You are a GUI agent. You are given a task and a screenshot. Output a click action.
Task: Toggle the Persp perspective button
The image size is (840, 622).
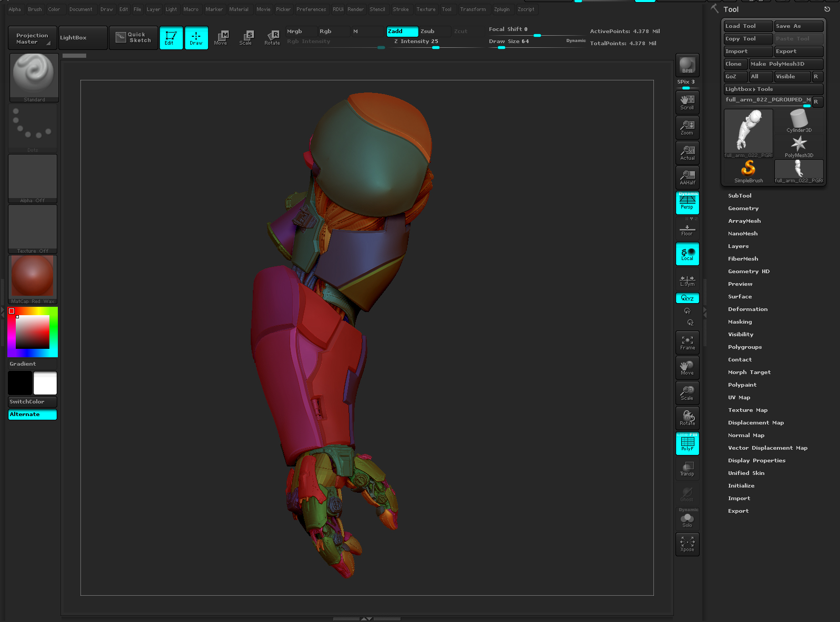click(x=687, y=203)
